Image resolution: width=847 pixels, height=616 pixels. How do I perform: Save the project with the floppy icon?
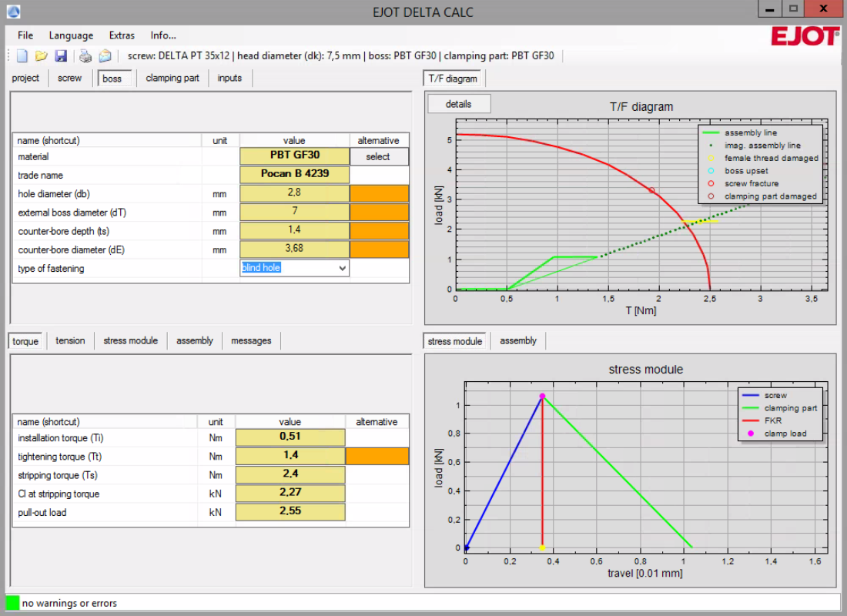(61, 55)
